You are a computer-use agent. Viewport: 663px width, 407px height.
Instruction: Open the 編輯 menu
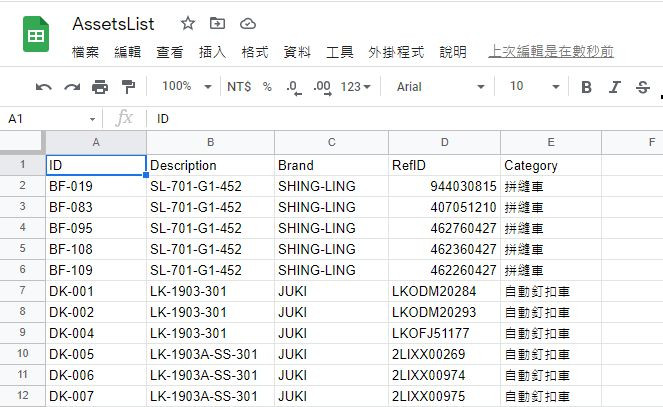(x=128, y=52)
